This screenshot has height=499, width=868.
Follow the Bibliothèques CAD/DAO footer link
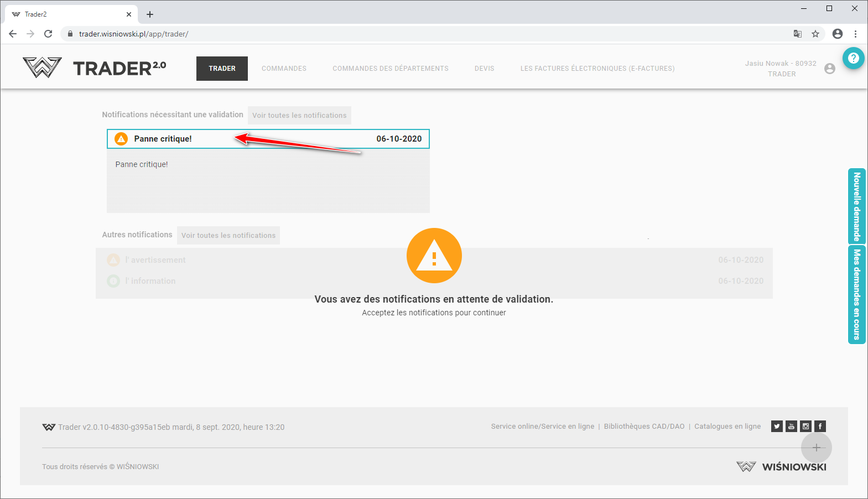click(x=644, y=427)
